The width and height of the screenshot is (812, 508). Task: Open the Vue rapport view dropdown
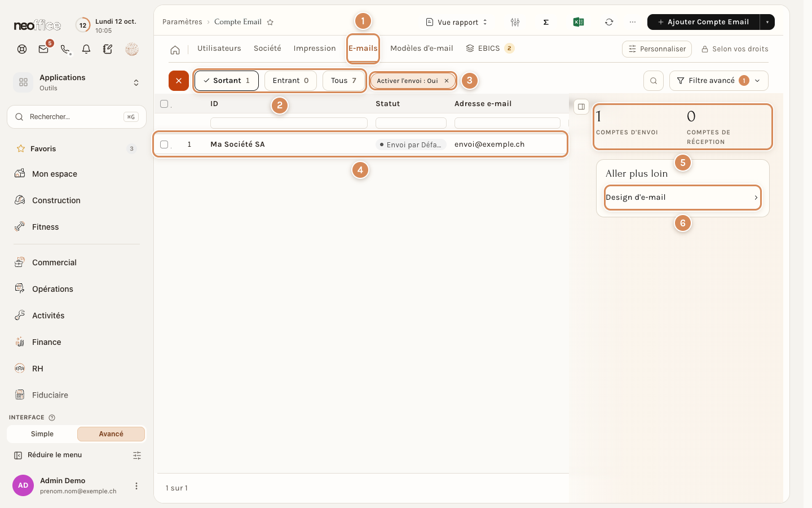click(x=457, y=22)
